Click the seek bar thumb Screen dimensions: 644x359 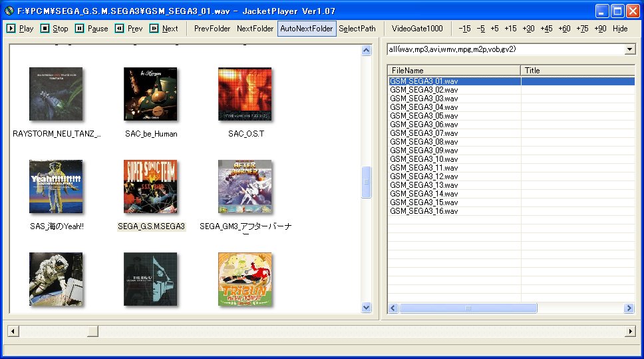tap(93, 331)
